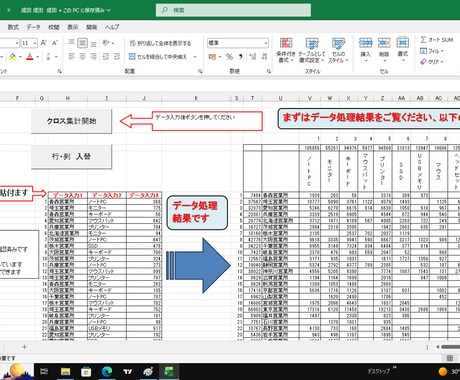
Task: Click the decrease font size icon
Action: 55,43
